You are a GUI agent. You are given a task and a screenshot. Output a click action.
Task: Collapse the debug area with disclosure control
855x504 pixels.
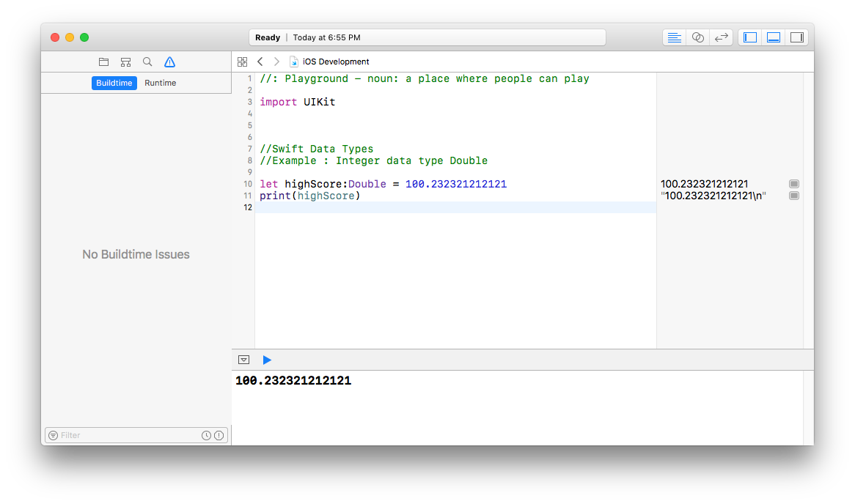pos(243,360)
